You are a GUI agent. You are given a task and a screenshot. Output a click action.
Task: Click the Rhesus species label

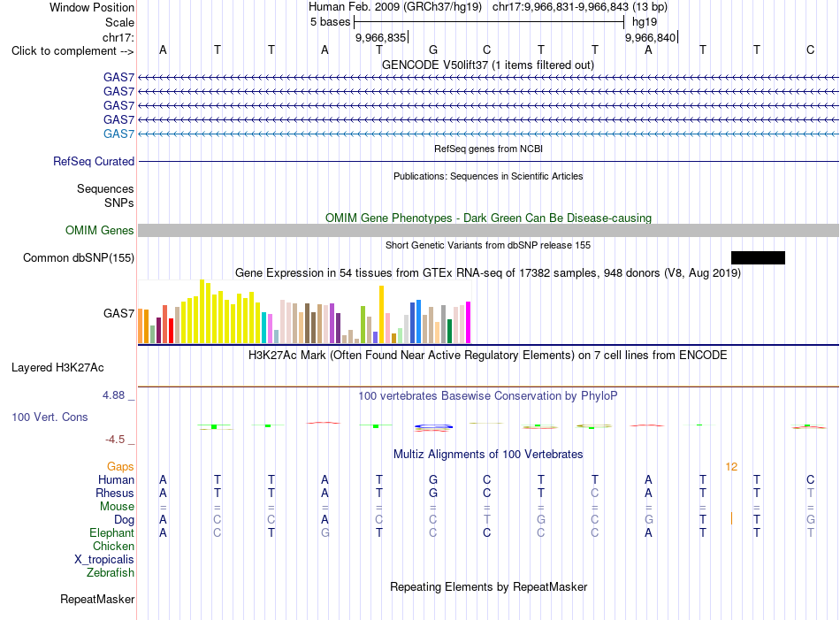[x=115, y=493]
